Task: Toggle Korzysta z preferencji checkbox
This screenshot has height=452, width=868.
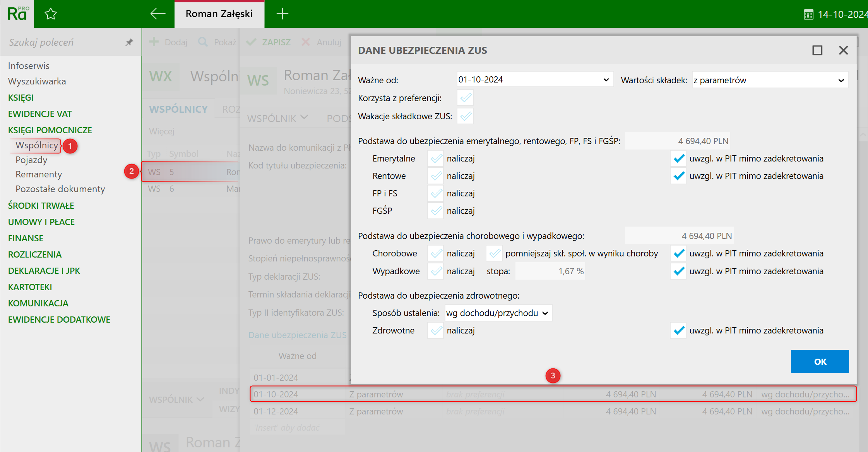Action: pos(465,98)
